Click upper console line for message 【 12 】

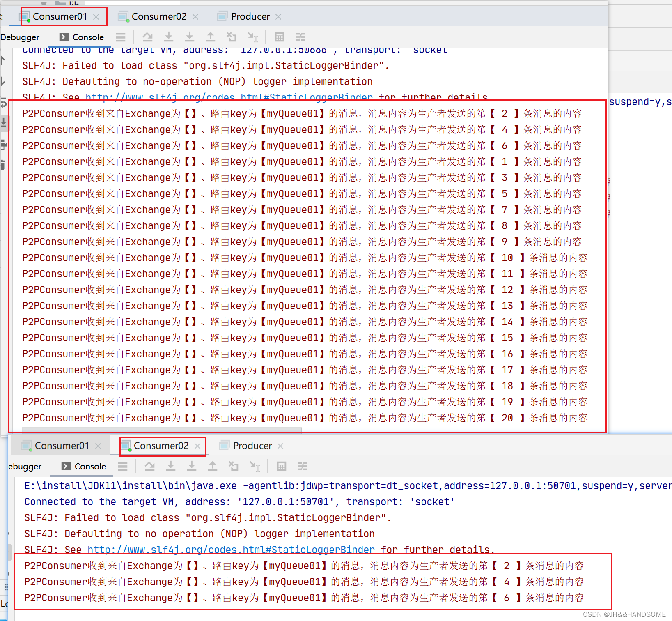pyautogui.click(x=305, y=290)
